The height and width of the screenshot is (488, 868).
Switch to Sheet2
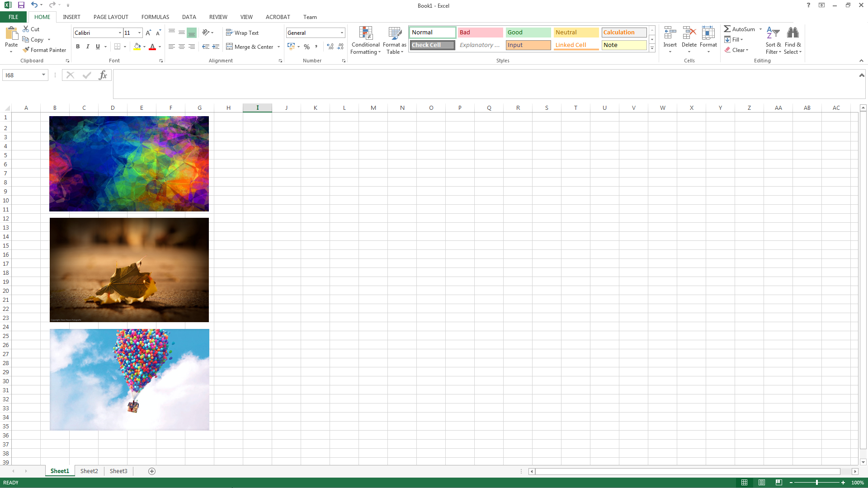(89, 471)
